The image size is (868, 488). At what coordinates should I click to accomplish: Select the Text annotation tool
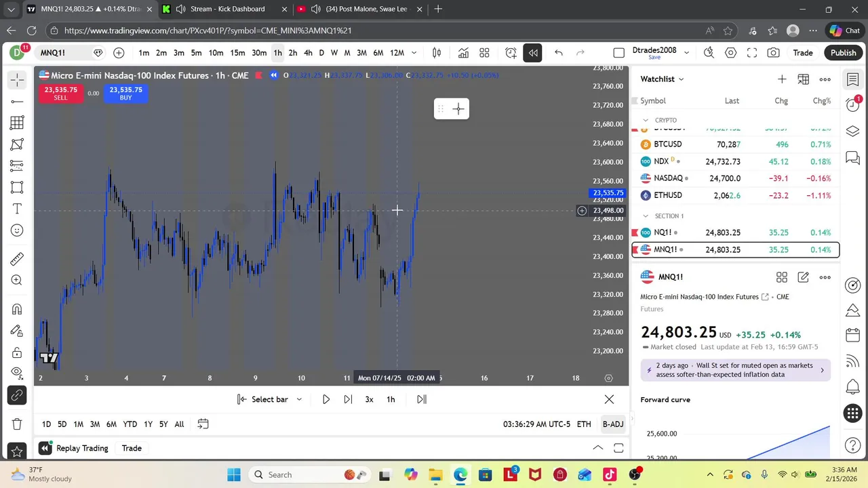(17, 209)
